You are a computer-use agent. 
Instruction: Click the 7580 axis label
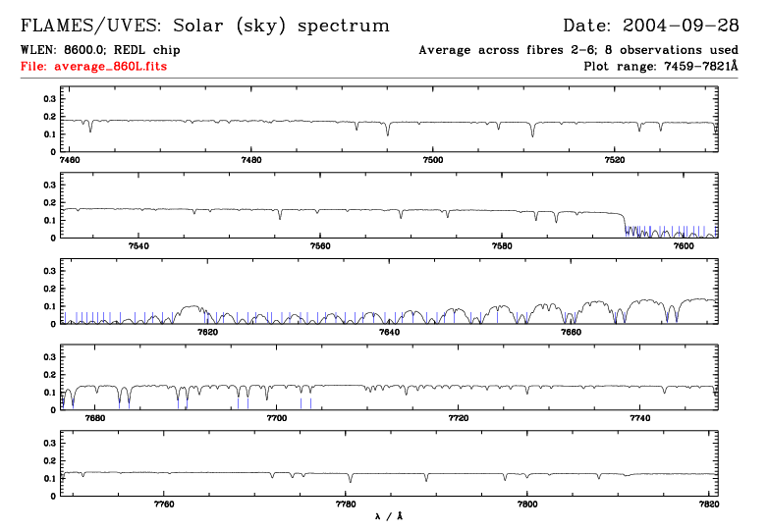pyautogui.click(x=502, y=246)
